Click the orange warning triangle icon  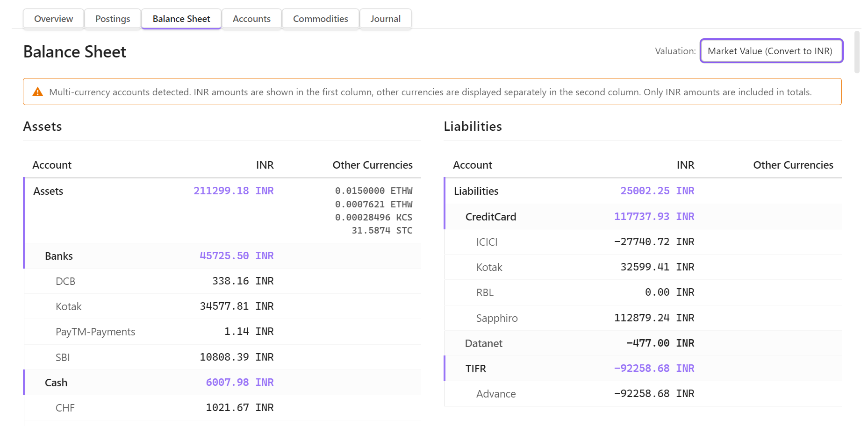[37, 92]
